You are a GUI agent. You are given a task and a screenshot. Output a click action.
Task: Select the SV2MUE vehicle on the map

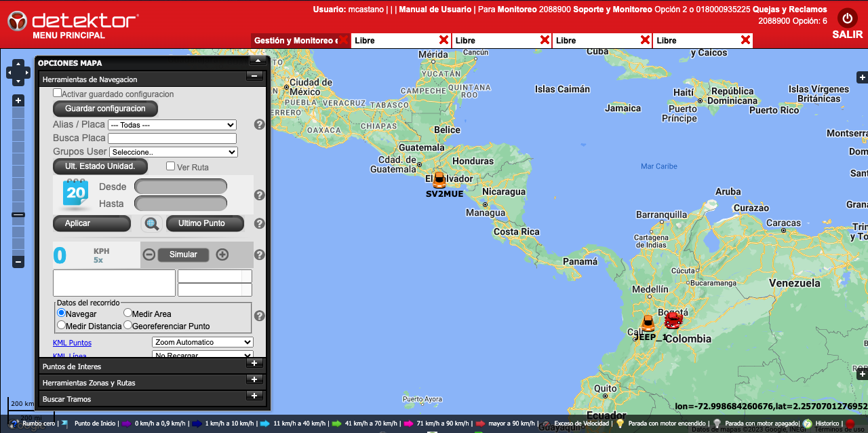coord(439,180)
